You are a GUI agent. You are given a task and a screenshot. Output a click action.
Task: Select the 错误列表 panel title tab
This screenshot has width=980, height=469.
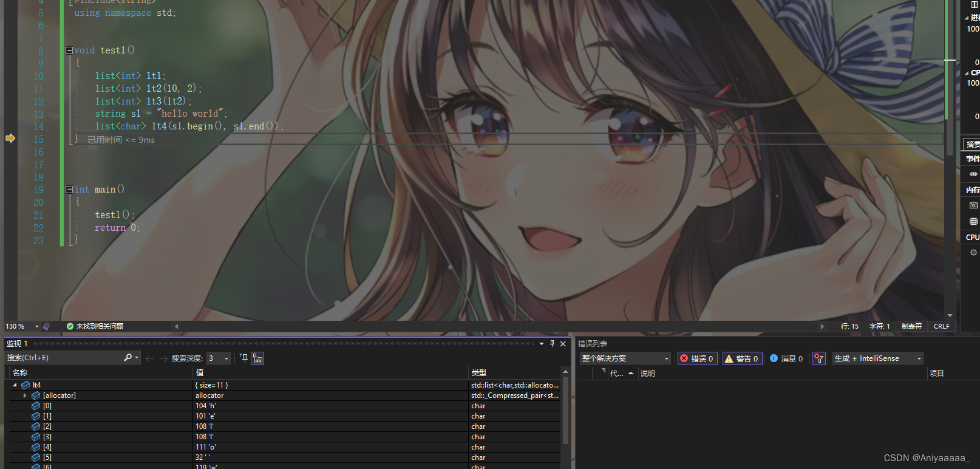click(593, 344)
